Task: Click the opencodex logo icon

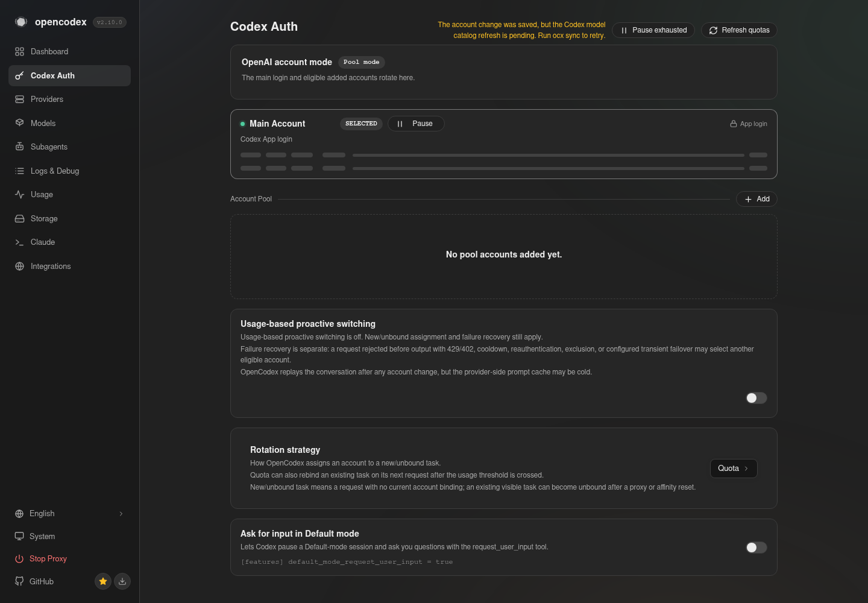Action: (21, 22)
